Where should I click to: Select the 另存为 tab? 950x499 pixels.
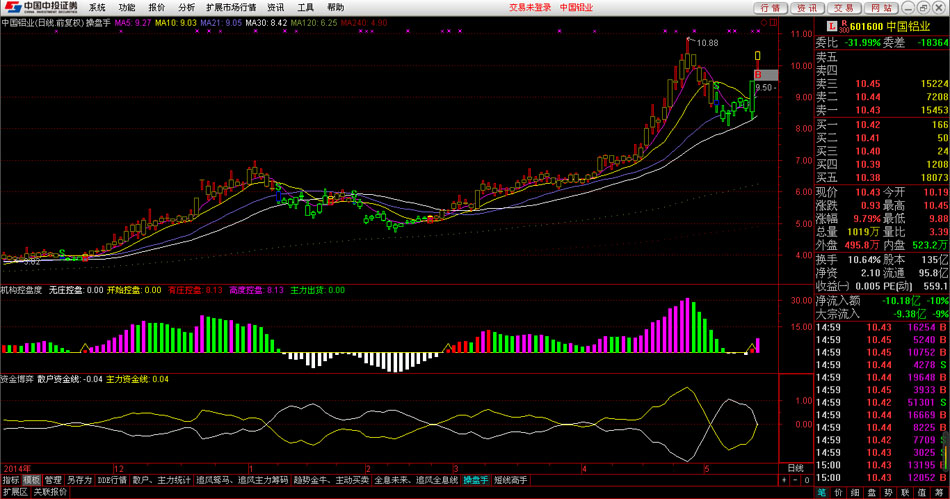[x=79, y=480]
